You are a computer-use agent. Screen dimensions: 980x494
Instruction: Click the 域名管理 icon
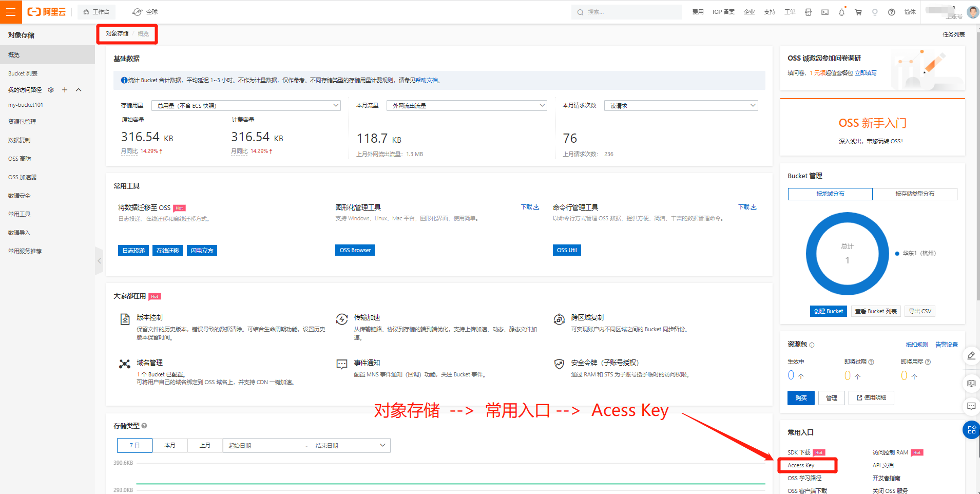tap(125, 364)
